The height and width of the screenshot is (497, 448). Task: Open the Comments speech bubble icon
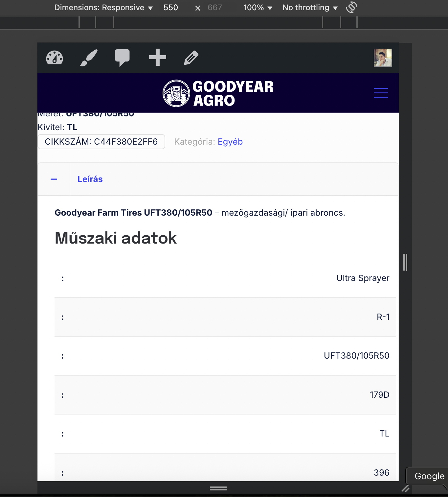pos(122,58)
